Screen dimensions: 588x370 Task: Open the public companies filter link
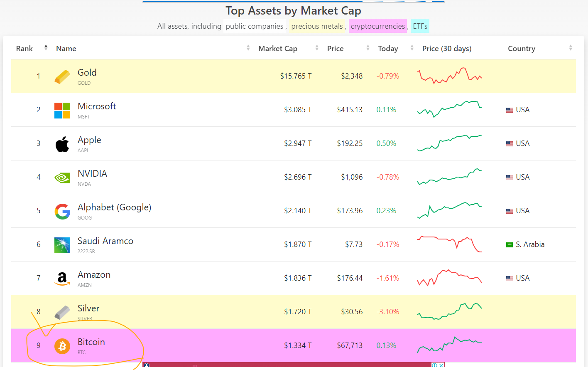pyautogui.click(x=255, y=26)
